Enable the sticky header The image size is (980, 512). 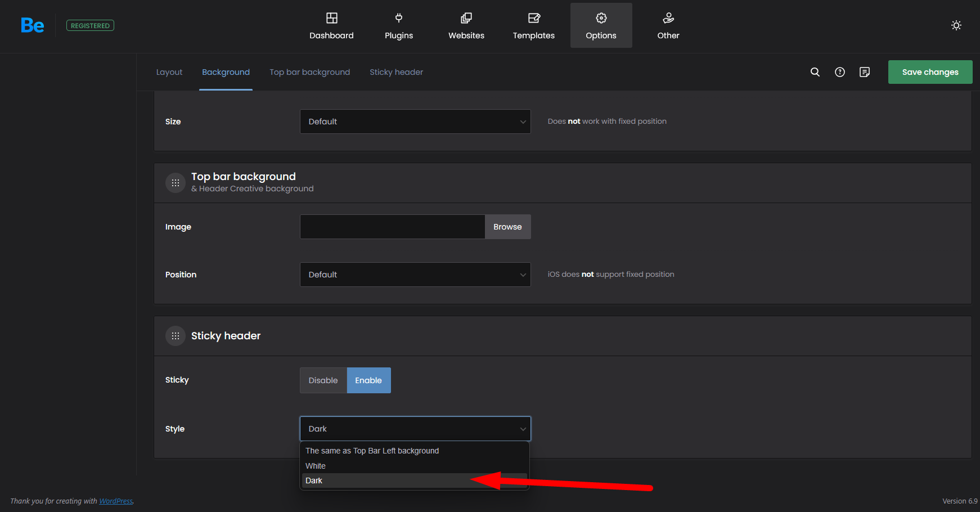(x=368, y=380)
